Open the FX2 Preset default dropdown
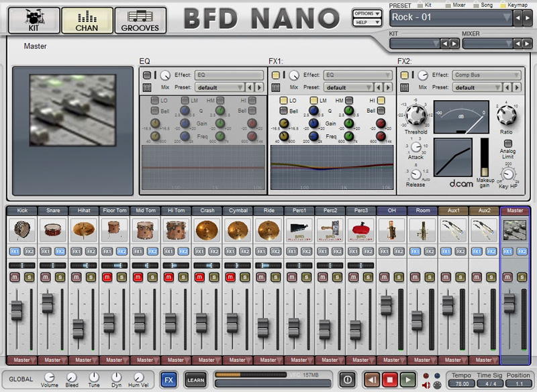 (x=477, y=88)
